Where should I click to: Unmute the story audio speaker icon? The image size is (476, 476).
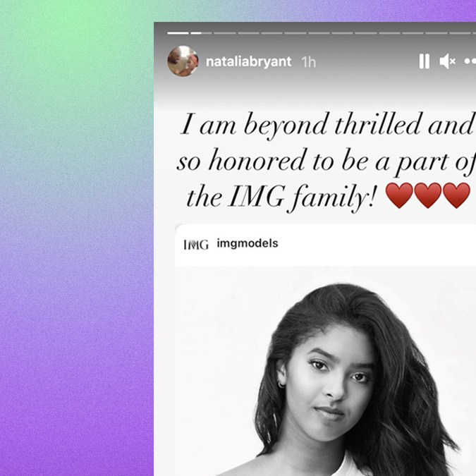[x=447, y=61]
